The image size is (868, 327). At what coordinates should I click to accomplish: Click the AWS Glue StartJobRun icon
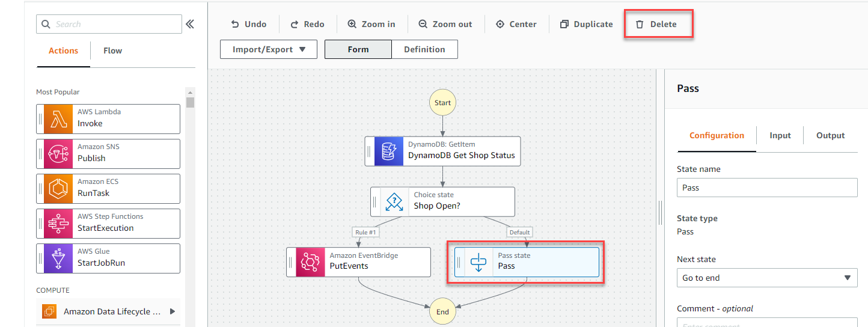point(58,258)
